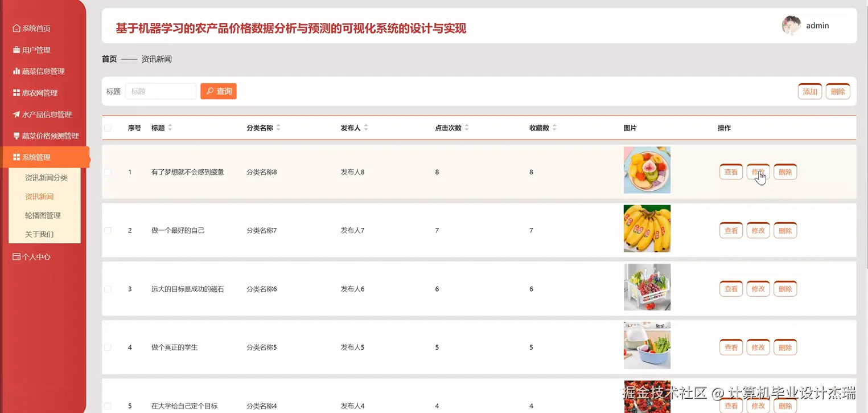
Task: Click the banana image thumbnail in row 2
Action: [647, 228]
